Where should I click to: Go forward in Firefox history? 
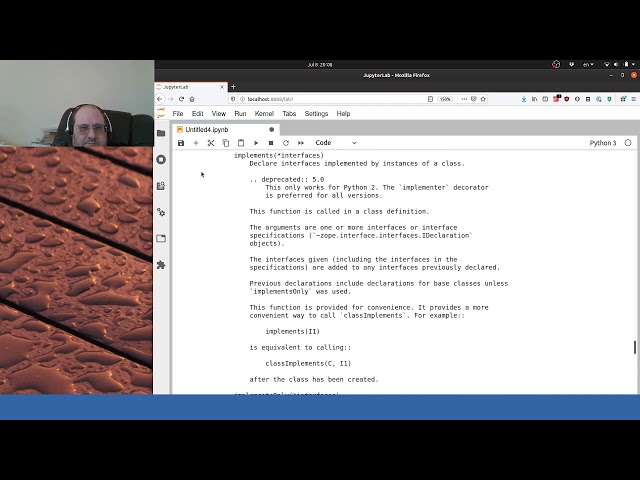pos(171,99)
